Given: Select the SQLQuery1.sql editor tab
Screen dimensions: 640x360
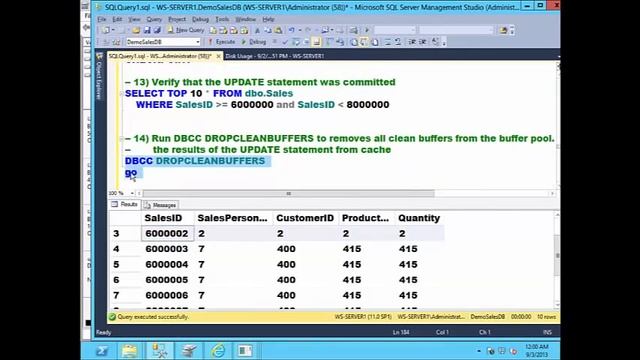Looking at the screenshot, I should point(160,56).
